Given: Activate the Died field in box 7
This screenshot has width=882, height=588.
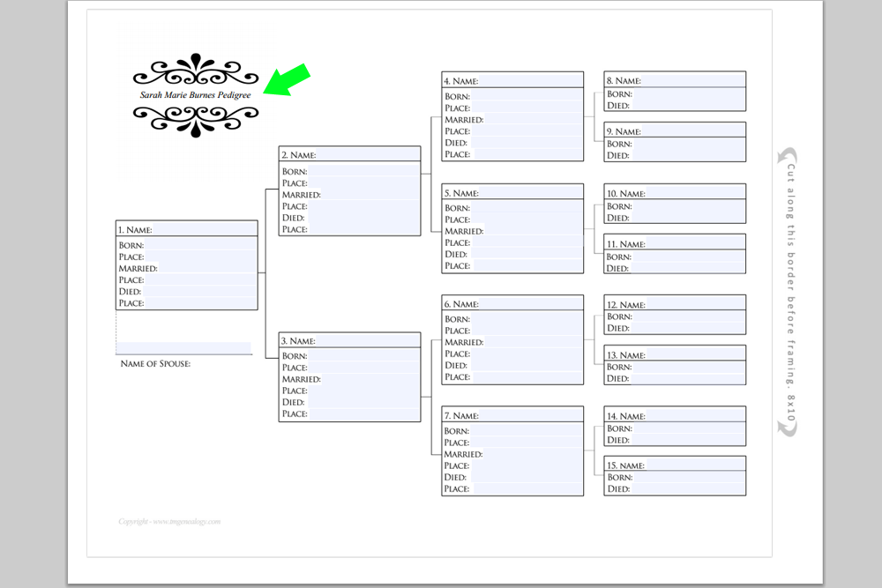Looking at the screenshot, I should [x=525, y=477].
